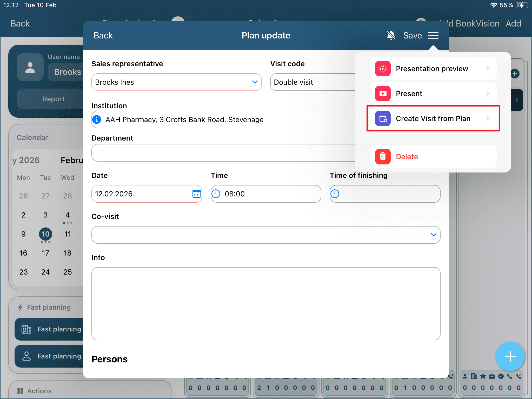The image size is (532, 399).
Task: Click inside the Info text area
Action: (266, 303)
